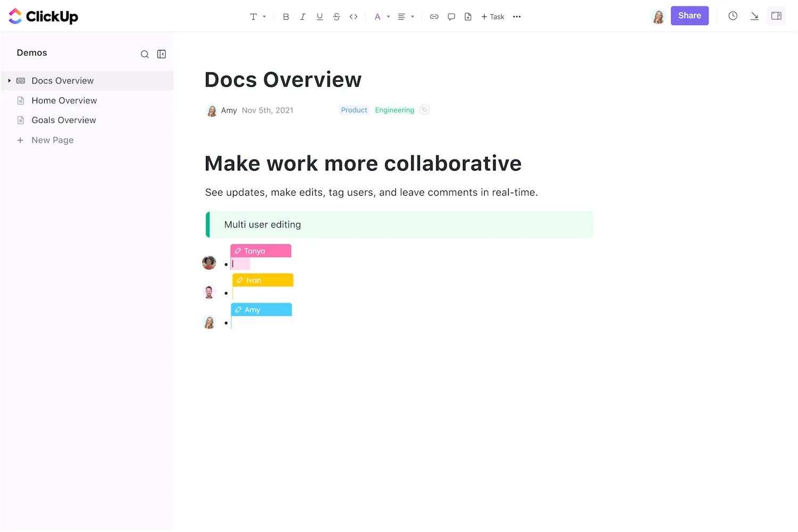This screenshot has height=532, width=798.
Task: Click author Amy's avatar under title
Action: pos(212,111)
